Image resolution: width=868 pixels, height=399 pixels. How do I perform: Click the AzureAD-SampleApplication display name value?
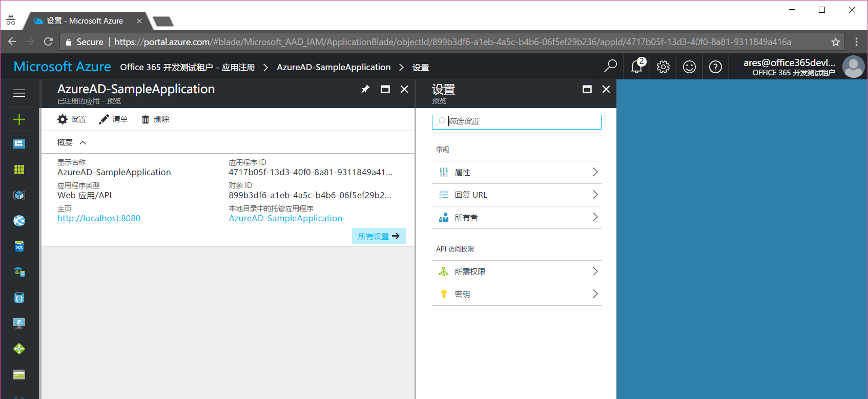[114, 172]
